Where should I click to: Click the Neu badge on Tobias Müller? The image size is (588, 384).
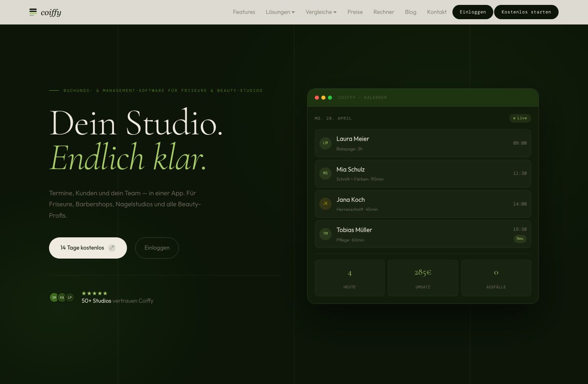520,239
